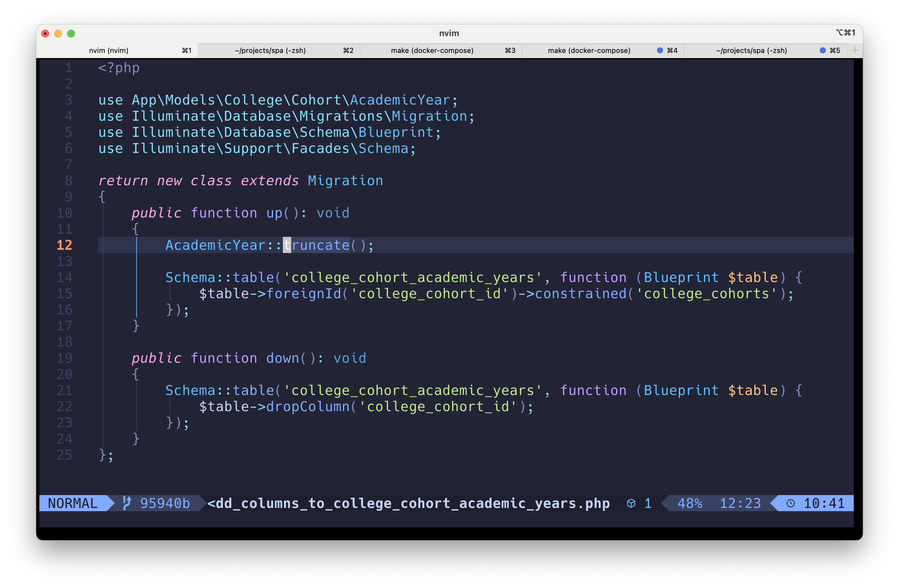Screen dimensions: 899x588
Task: Minimize the window with yellow button
Action: [x=58, y=34]
